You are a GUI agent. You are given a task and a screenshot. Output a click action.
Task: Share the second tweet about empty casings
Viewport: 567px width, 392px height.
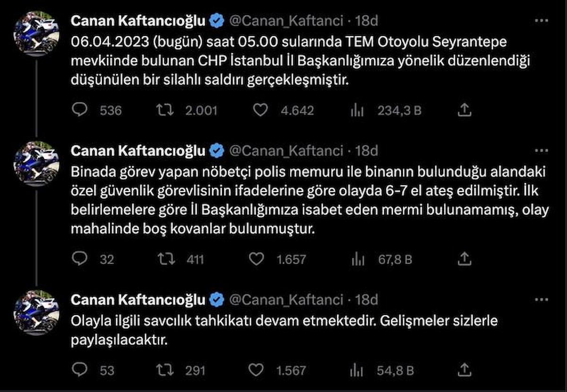(x=465, y=259)
